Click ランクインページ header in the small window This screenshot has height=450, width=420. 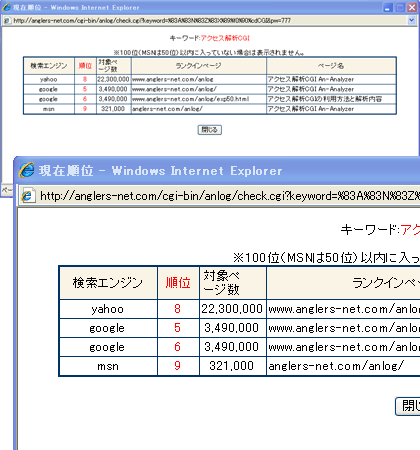(x=199, y=66)
